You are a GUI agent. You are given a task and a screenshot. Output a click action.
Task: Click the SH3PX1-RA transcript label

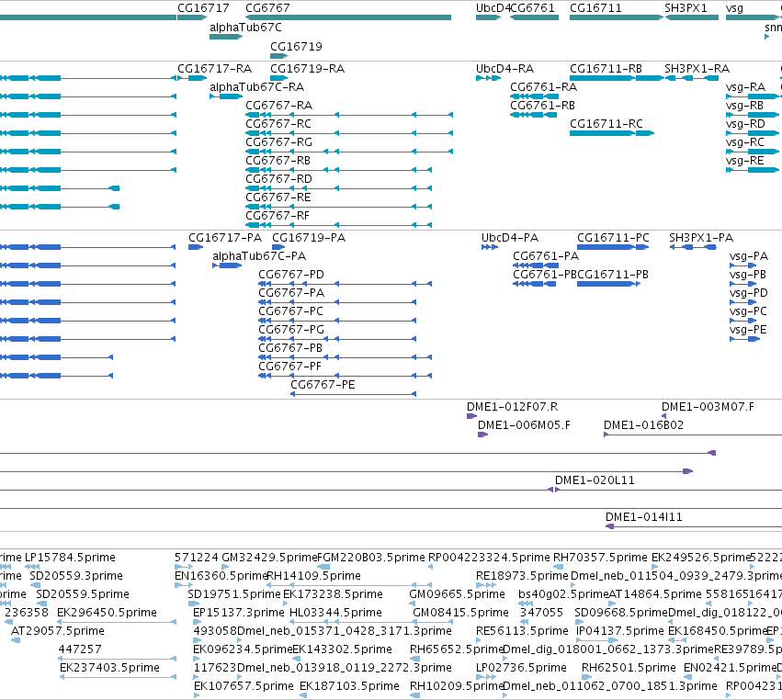click(697, 69)
